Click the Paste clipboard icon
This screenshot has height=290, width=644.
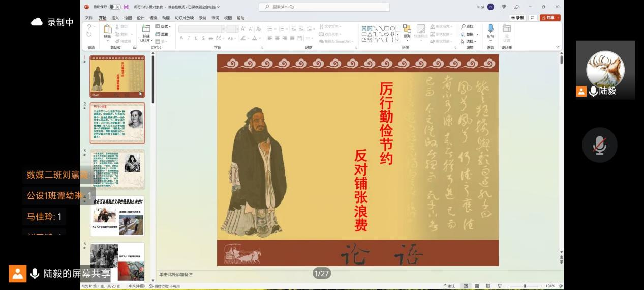pyautogui.click(x=107, y=29)
